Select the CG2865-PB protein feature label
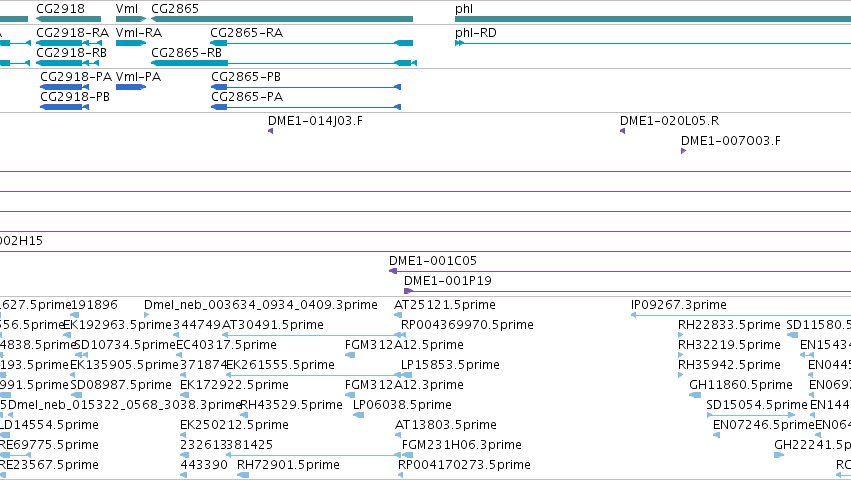Image resolution: width=851 pixels, height=480 pixels. (x=246, y=77)
